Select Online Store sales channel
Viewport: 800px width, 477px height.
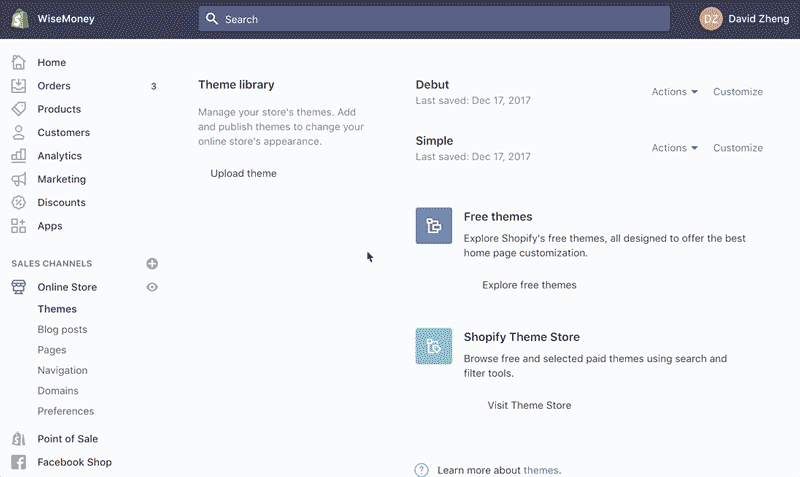[x=67, y=287]
